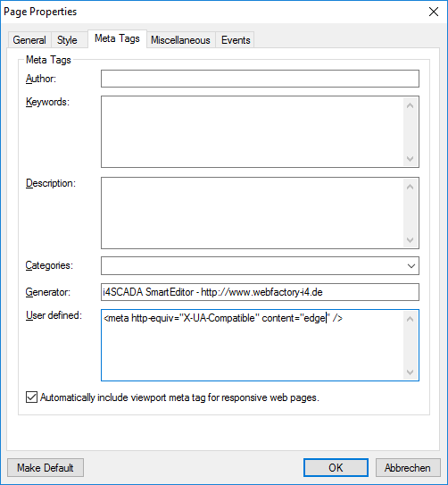Click the Make Default button
This screenshot has height=485, width=448.
tap(46, 468)
